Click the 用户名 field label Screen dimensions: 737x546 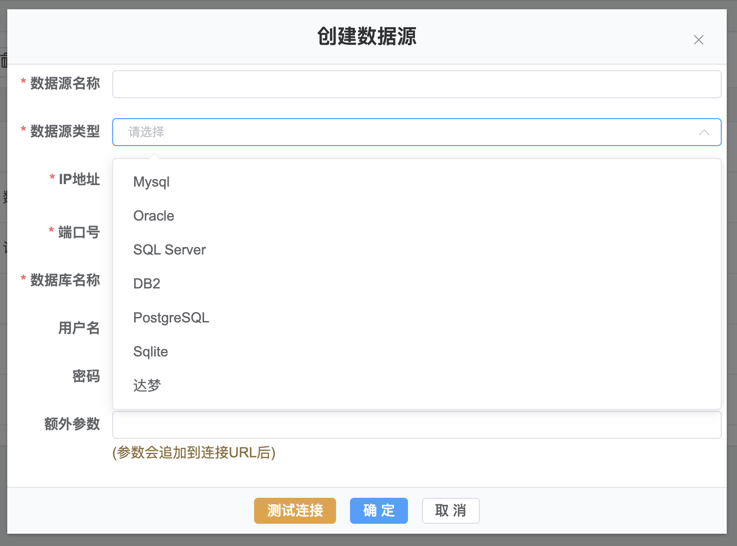79,328
